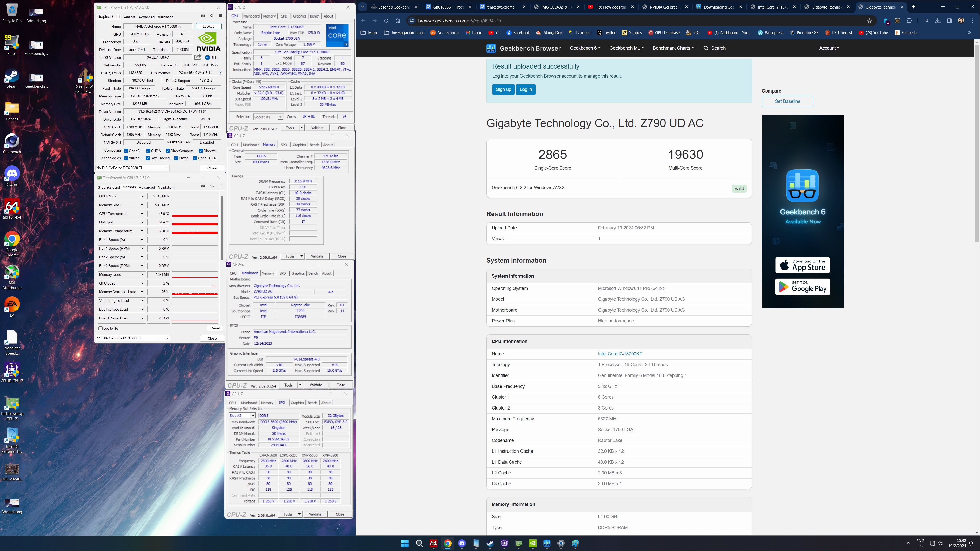Click the Bus Interface question mark icon
Viewport: 980px width, 551px height.
click(220, 73)
